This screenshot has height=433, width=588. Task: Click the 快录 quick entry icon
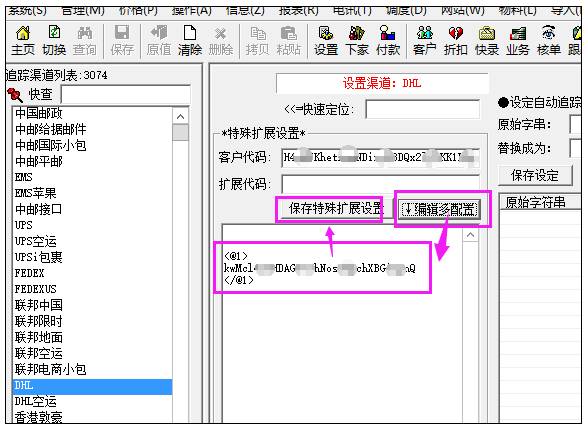coord(486,33)
